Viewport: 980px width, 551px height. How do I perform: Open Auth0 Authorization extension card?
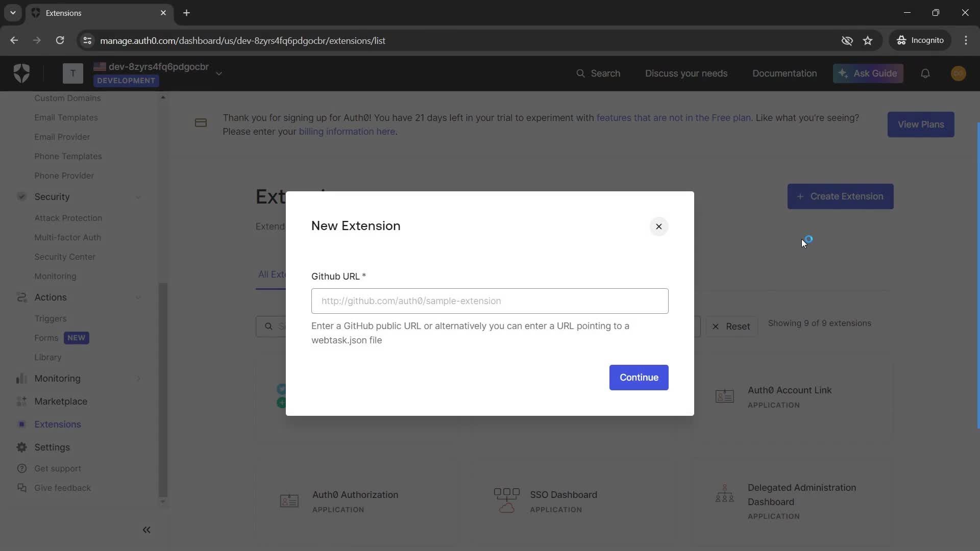point(356,501)
